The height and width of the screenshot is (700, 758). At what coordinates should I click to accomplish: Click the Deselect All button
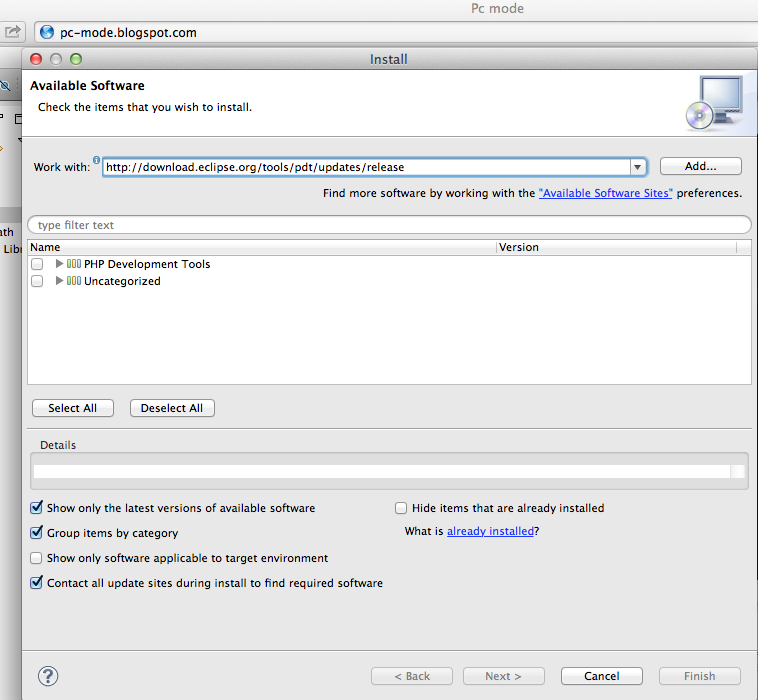pos(172,408)
